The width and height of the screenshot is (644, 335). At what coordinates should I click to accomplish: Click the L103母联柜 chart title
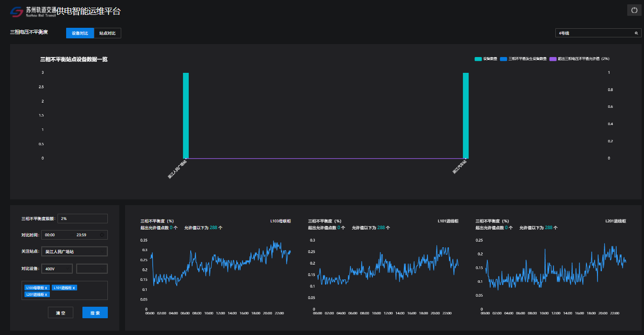pos(281,221)
